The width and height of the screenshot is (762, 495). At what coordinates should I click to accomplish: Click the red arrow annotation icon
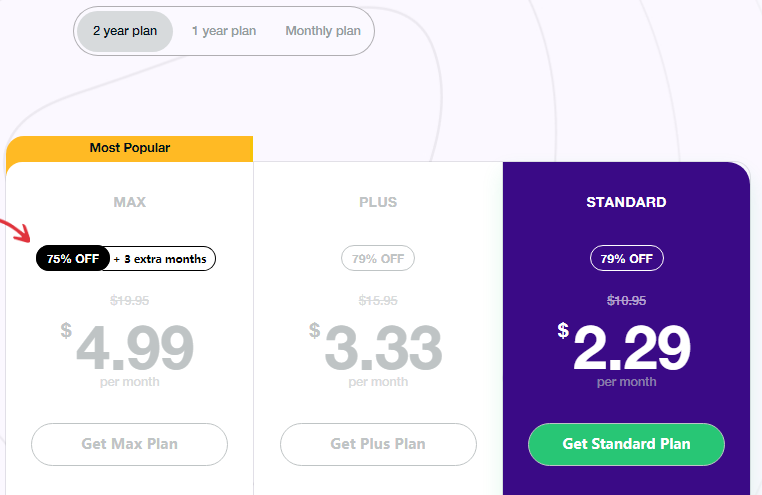click(15, 231)
